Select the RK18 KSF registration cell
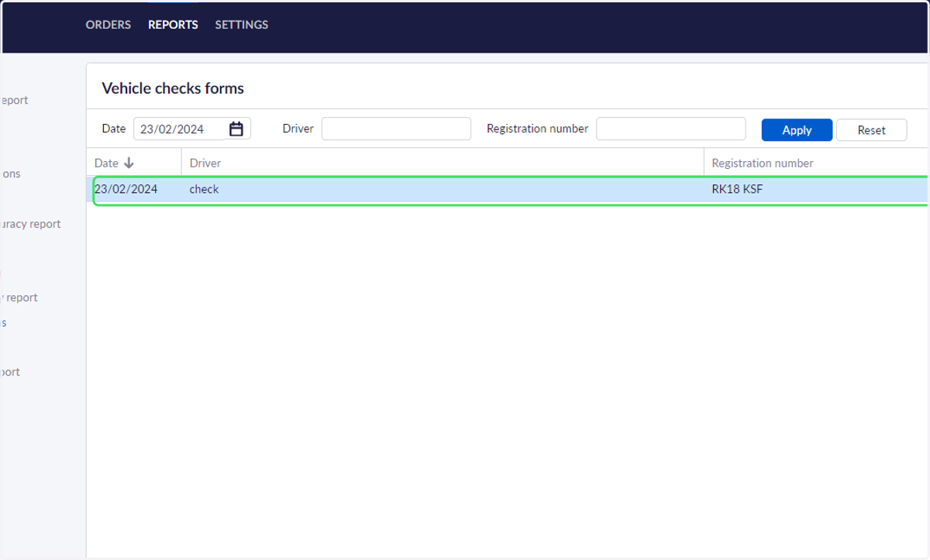930x560 pixels. click(737, 189)
